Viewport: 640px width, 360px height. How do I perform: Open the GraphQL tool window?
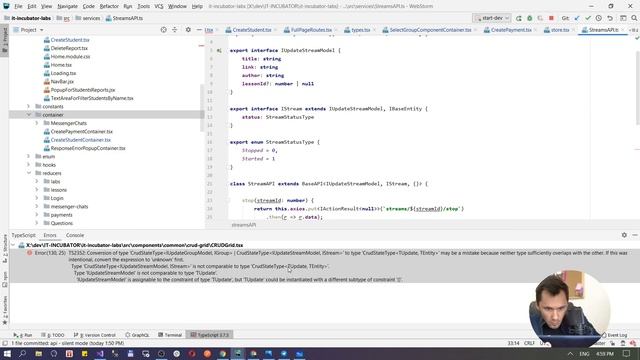(x=137, y=335)
